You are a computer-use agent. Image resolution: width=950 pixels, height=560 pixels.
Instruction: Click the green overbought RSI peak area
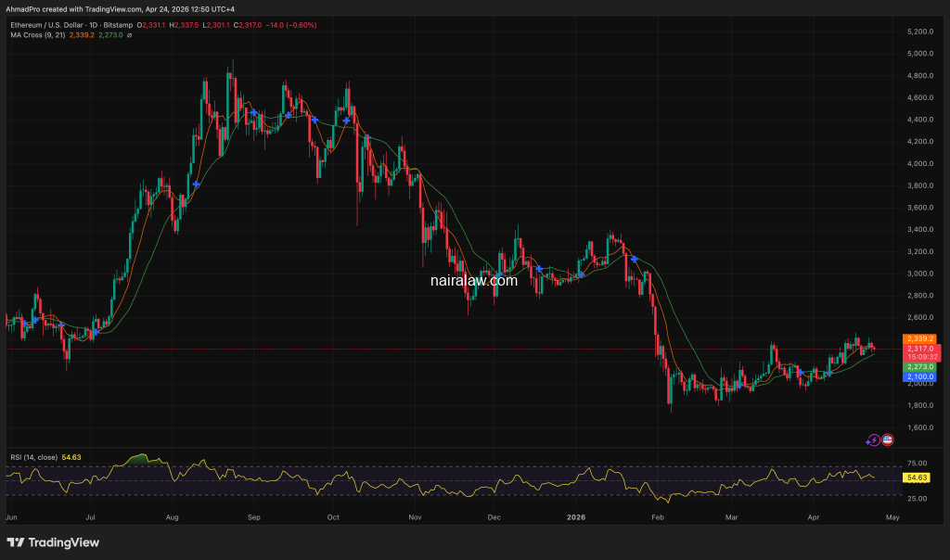(x=139, y=458)
